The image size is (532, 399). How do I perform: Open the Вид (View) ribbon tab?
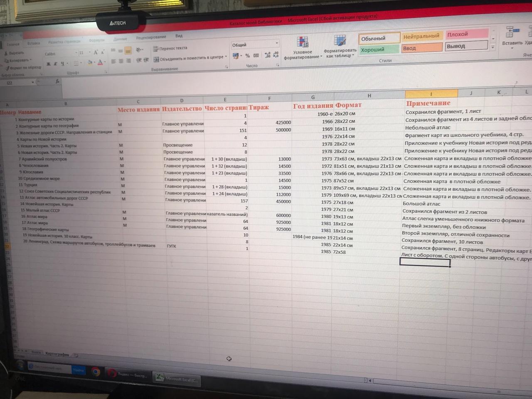[x=179, y=36]
